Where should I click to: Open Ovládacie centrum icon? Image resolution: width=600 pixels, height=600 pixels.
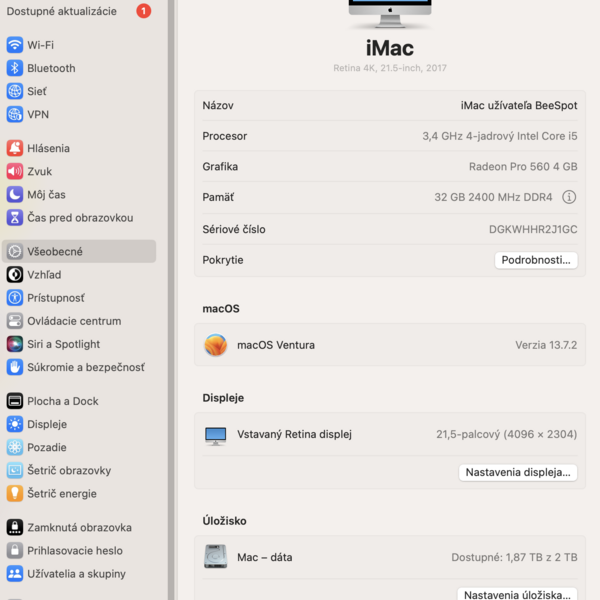click(15, 321)
